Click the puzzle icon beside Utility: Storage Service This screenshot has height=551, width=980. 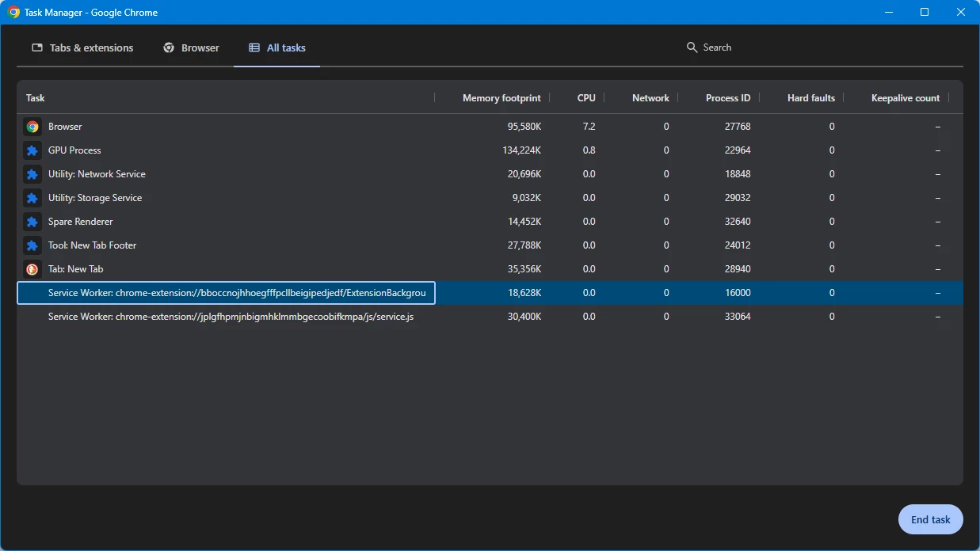click(32, 198)
